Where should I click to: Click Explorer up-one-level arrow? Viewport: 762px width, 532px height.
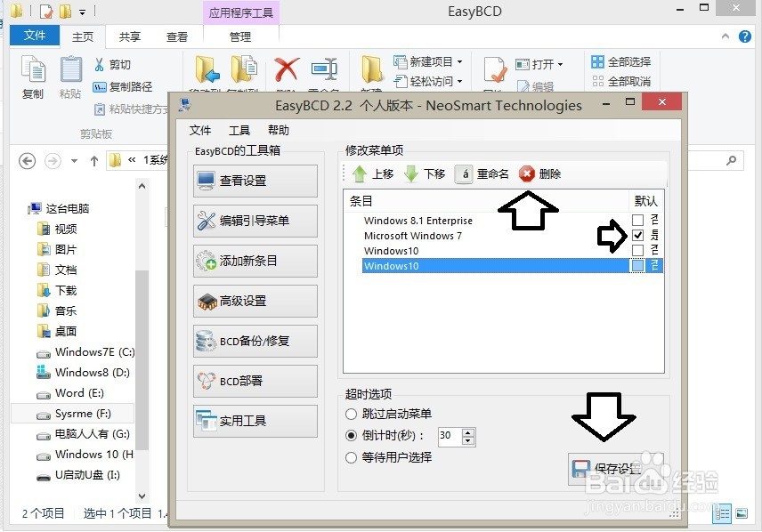pos(94,161)
